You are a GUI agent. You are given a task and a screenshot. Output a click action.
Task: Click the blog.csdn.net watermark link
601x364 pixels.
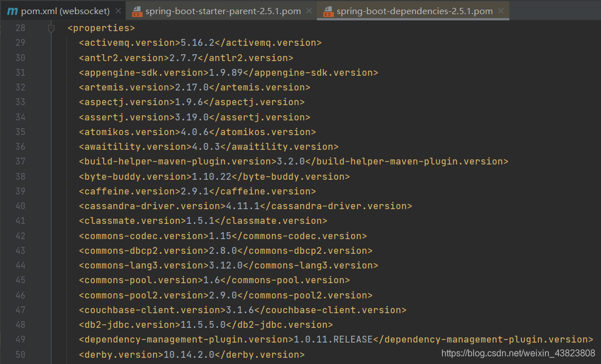(x=518, y=353)
